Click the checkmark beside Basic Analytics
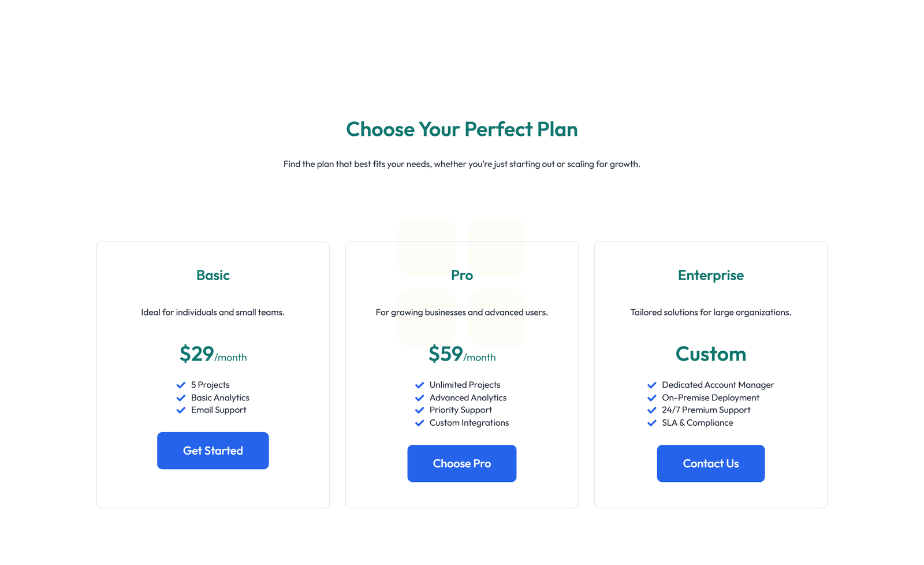924x565 pixels. tap(180, 397)
